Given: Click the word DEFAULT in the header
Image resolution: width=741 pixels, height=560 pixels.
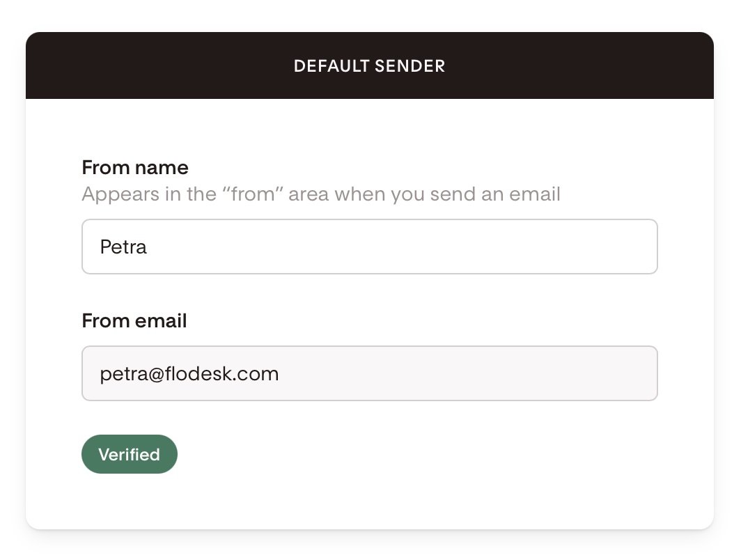Looking at the screenshot, I should [331, 66].
